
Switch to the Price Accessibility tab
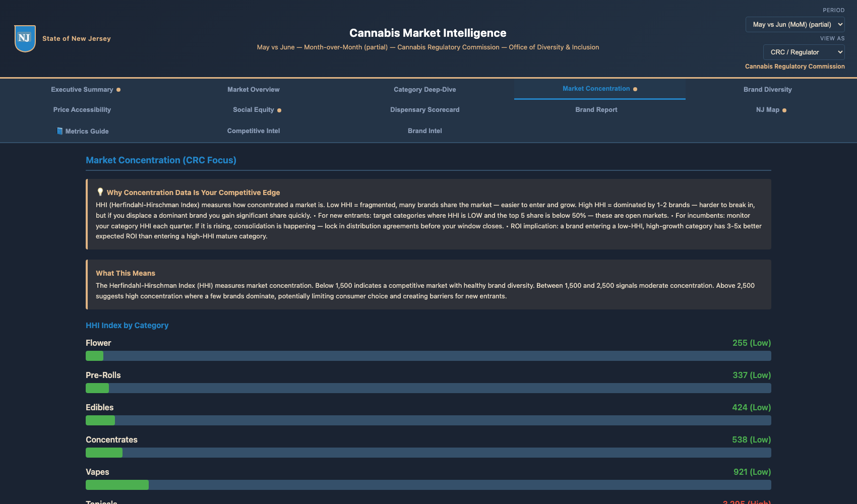click(x=82, y=109)
